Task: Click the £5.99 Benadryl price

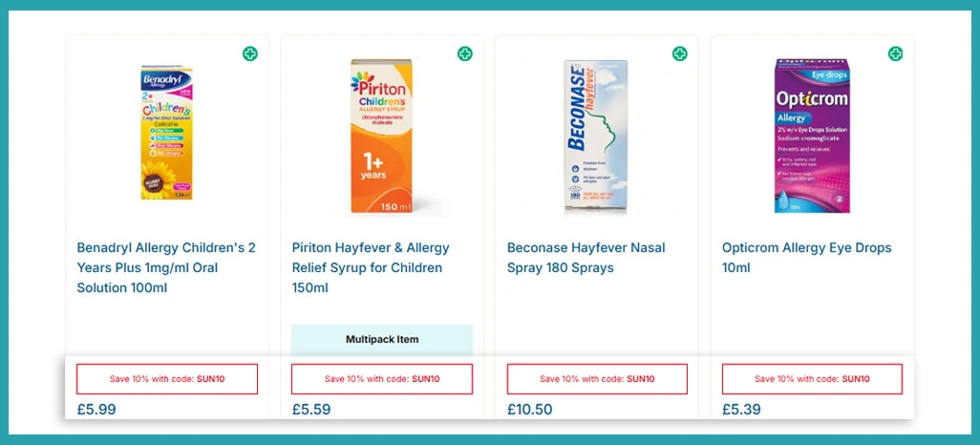Action: 96,410
